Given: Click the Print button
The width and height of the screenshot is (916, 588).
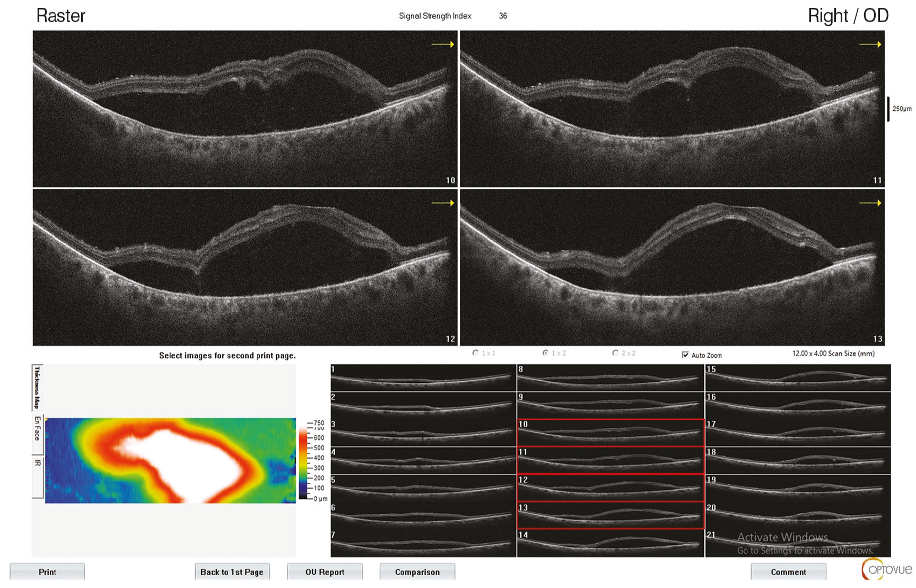Looking at the screenshot, I should click(47, 572).
